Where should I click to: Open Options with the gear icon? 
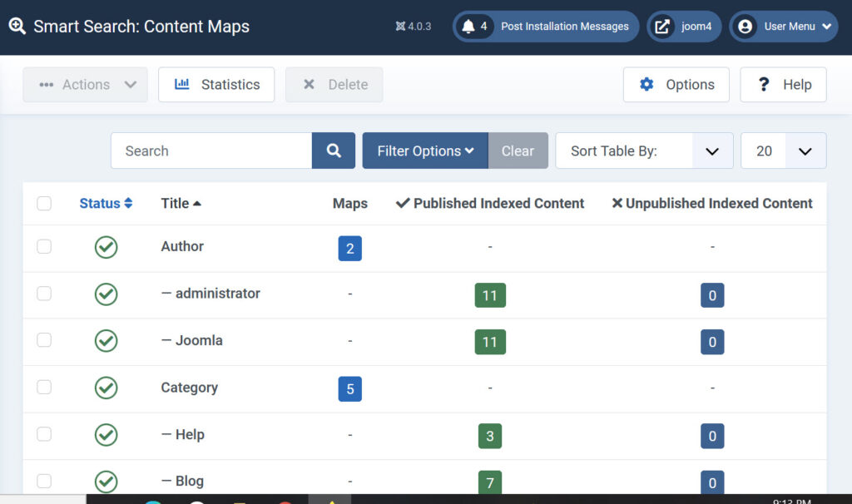pos(676,85)
